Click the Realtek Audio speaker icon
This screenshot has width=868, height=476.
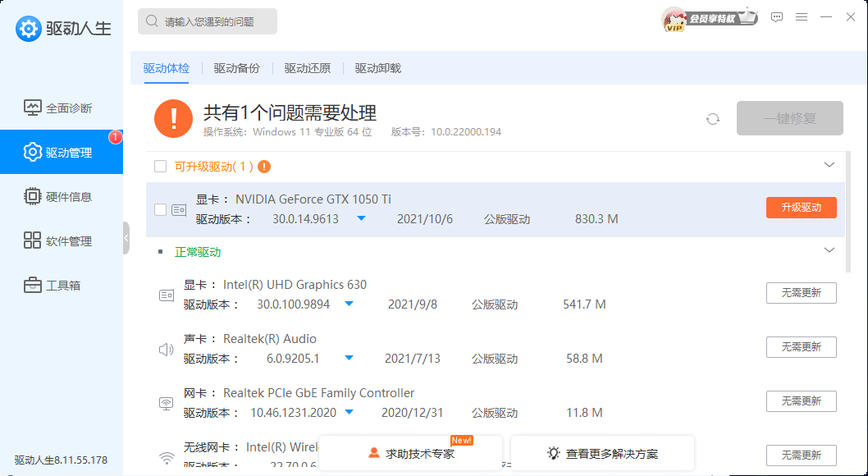point(166,350)
